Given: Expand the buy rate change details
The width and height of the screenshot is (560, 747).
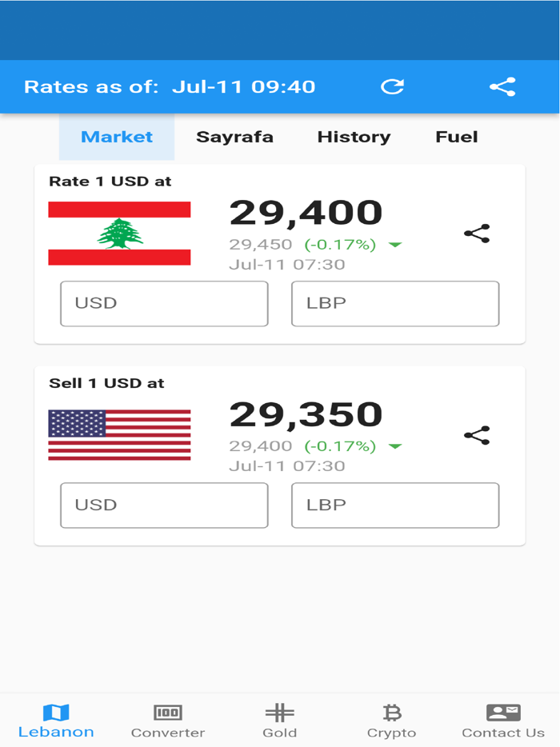Looking at the screenshot, I should pos(393,246).
